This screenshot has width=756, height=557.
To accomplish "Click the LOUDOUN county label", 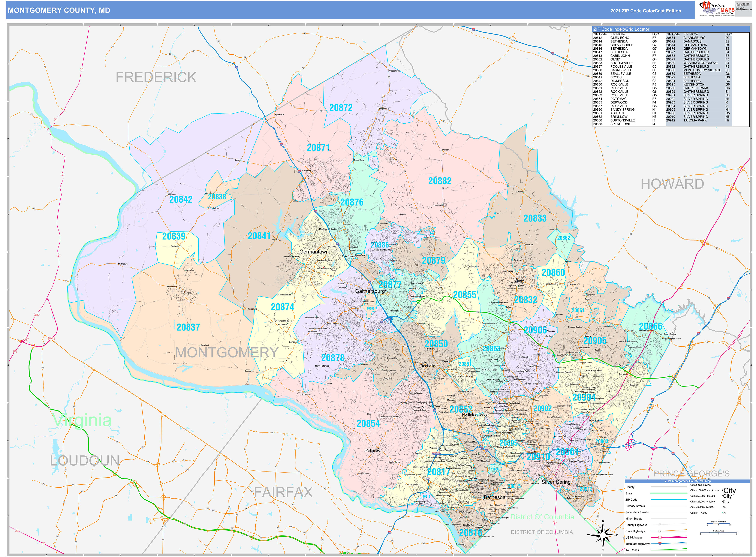I will tap(85, 461).
